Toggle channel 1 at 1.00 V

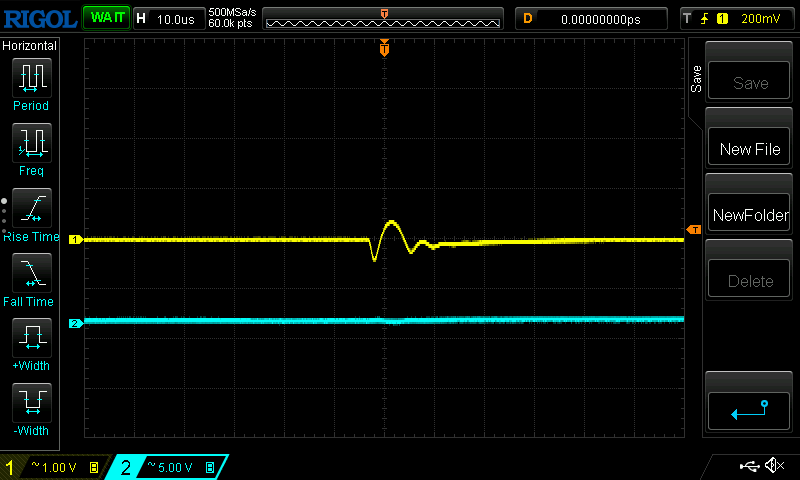pyautogui.click(x=54, y=467)
